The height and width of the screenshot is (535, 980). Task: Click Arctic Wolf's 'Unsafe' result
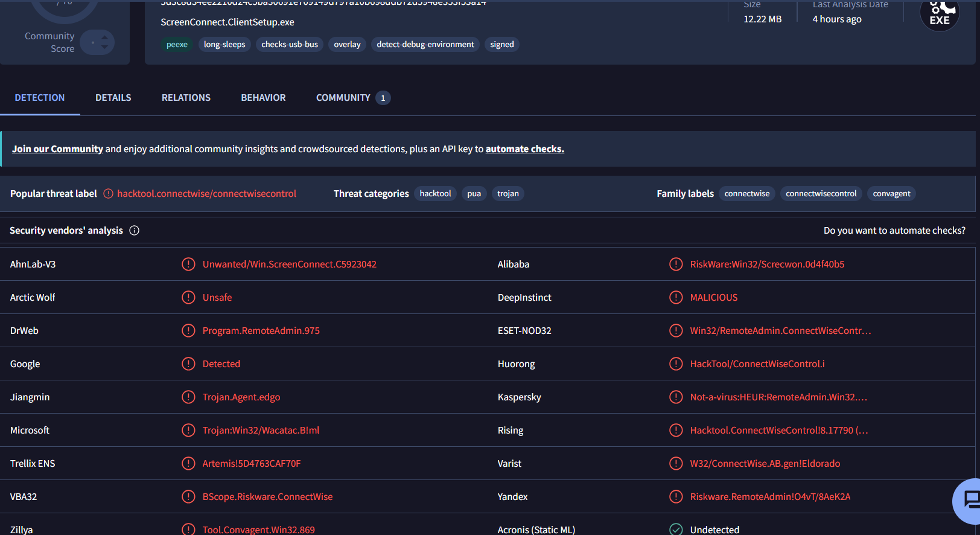coord(217,298)
